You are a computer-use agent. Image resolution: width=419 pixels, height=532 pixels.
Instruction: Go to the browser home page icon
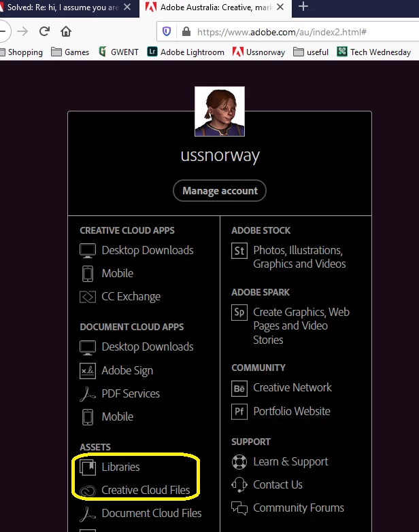click(66, 31)
